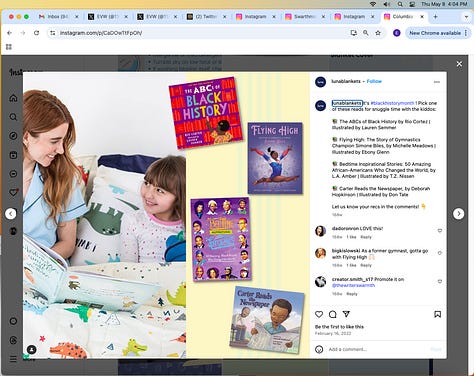Open the @thewriterswarmth mention link

(353, 285)
